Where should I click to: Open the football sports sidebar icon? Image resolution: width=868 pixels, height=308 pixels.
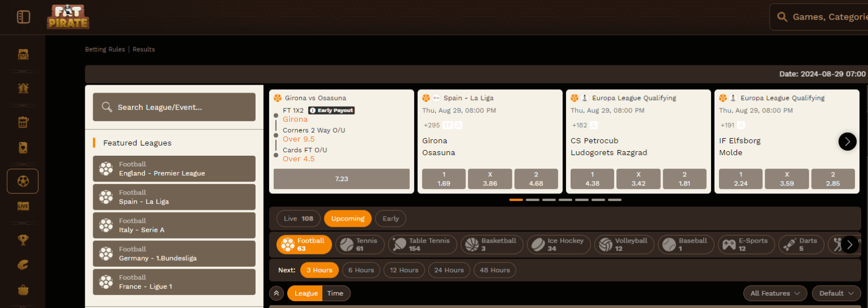[23, 181]
